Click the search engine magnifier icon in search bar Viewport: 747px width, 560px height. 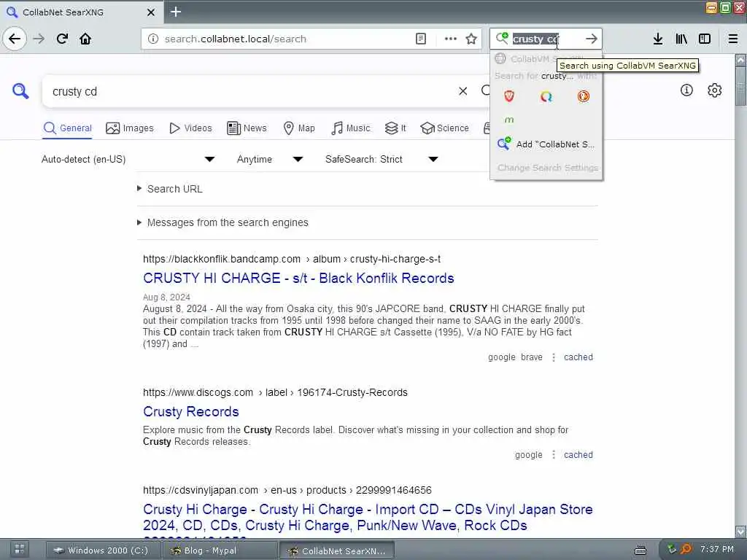(x=502, y=38)
